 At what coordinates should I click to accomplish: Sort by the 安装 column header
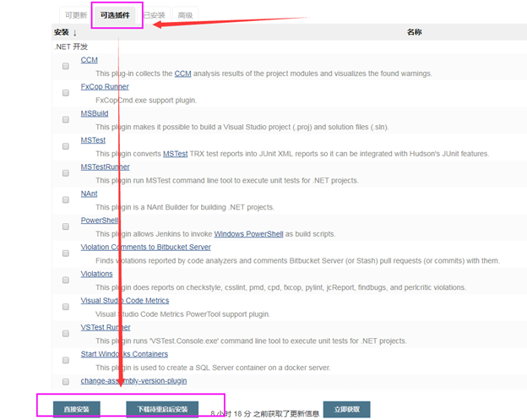[x=65, y=32]
